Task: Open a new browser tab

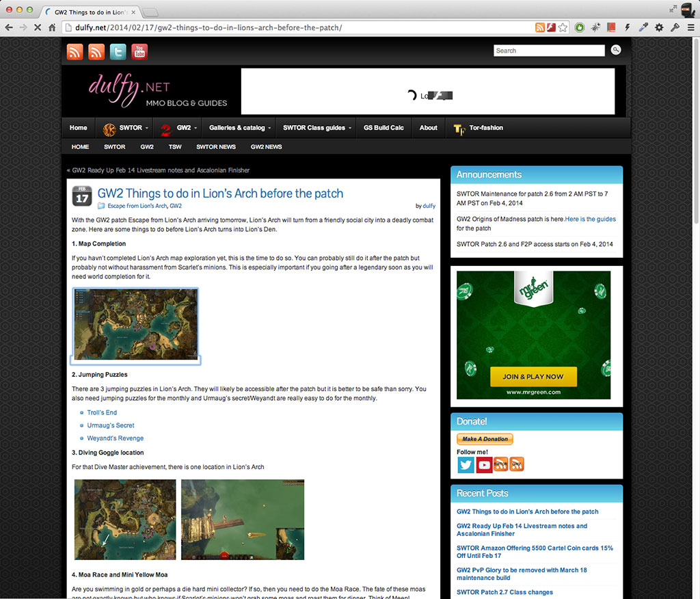Action: [151, 12]
